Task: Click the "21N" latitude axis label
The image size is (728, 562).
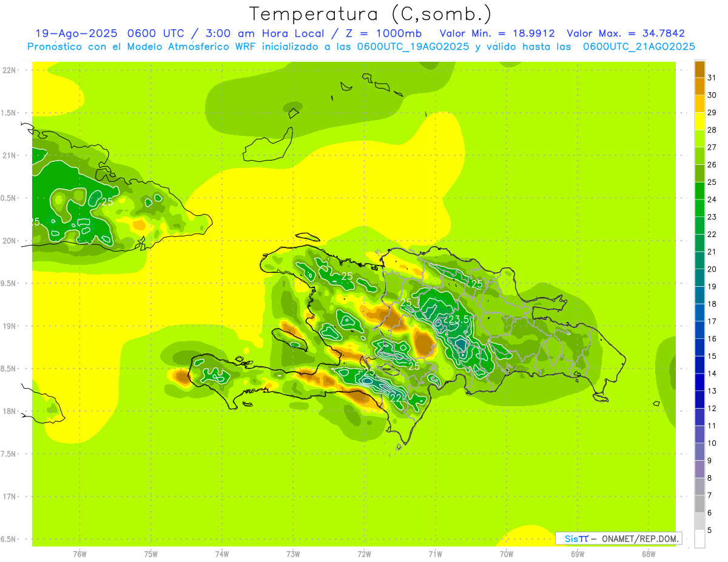Action: coord(10,156)
